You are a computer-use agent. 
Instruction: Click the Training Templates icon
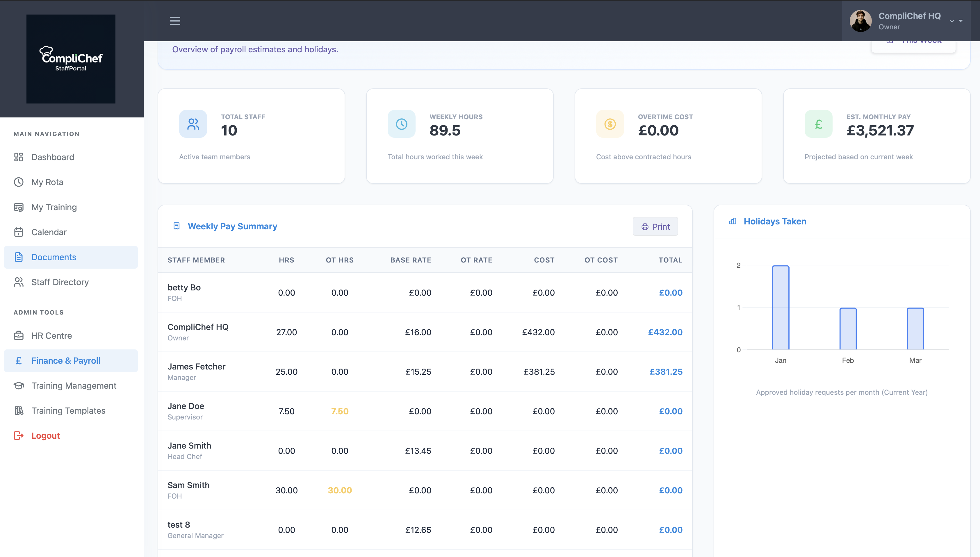coord(19,410)
